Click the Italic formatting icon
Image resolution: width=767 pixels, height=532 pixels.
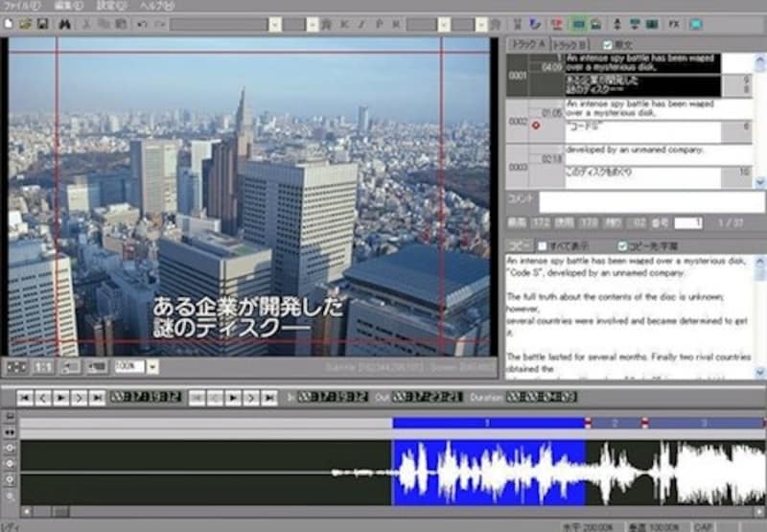(362, 24)
